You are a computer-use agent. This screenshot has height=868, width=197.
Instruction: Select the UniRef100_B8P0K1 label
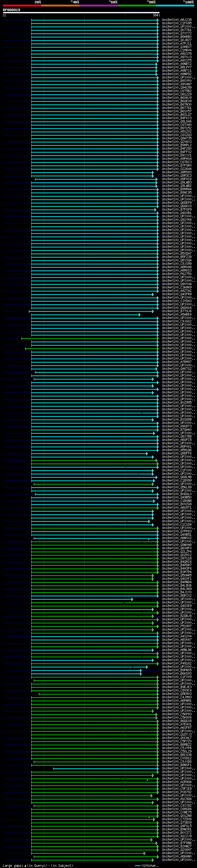coord(177,447)
